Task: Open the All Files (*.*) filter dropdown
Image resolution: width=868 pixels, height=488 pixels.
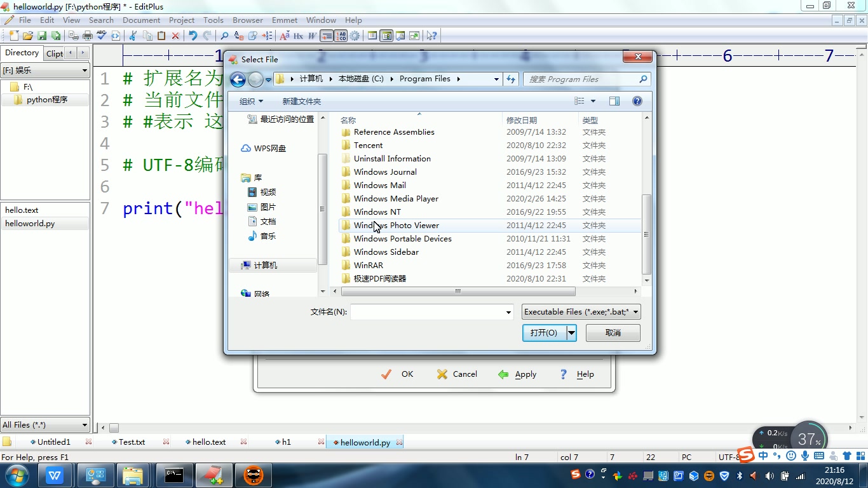Action: click(x=44, y=424)
